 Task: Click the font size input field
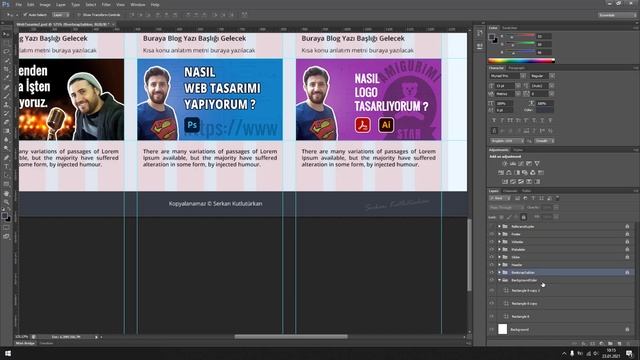(x=506, y=86)
